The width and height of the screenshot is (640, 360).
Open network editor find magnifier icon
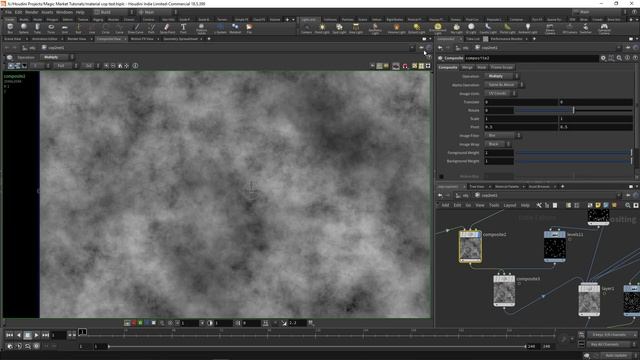coord(628,205)
